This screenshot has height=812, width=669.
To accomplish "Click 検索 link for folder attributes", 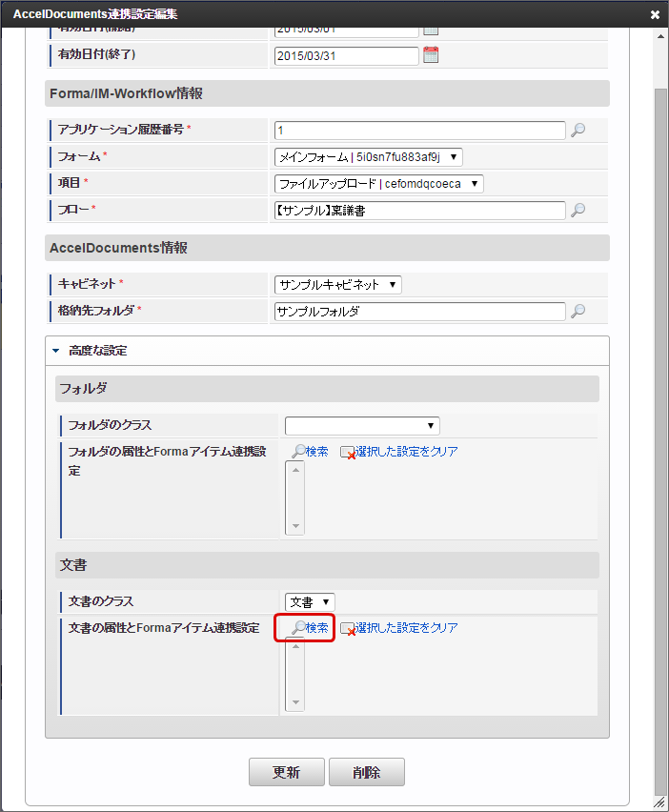I will pyautogui.click(x=310, y=452).
